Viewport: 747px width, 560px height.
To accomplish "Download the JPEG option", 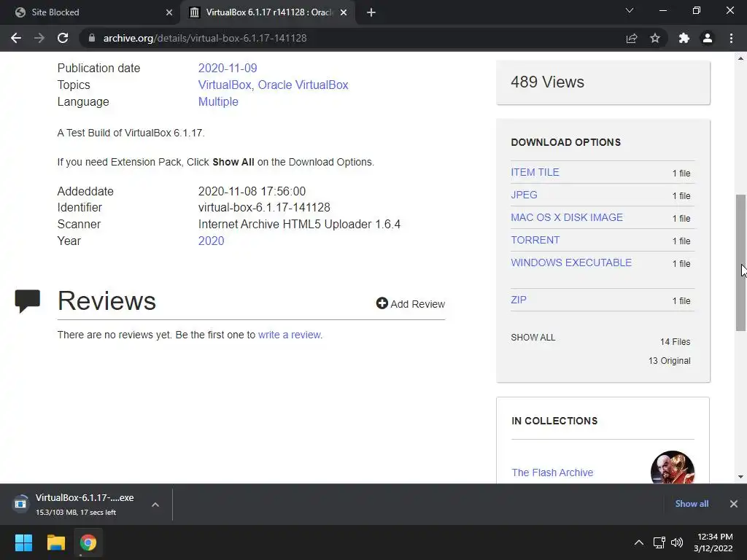I will (x=524, y=195).
